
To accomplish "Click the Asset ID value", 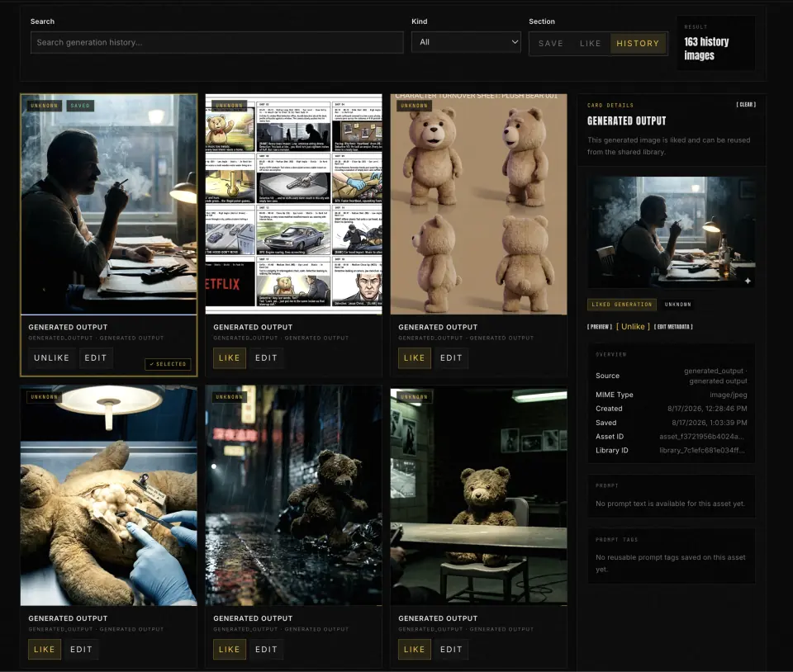I will pyautogui.click(x=701, y=437).
